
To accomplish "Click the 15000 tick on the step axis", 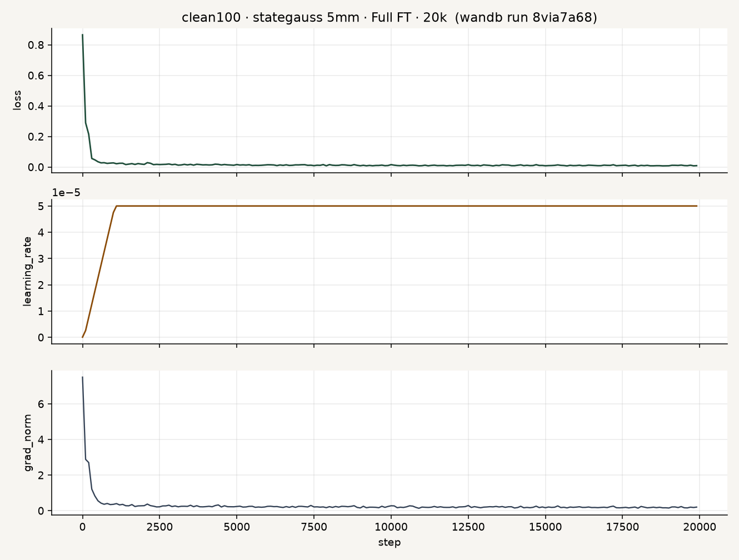I will [545, 526].
